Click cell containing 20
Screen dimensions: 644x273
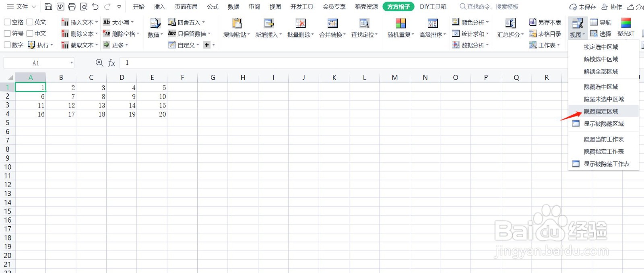tap(152, 114)
